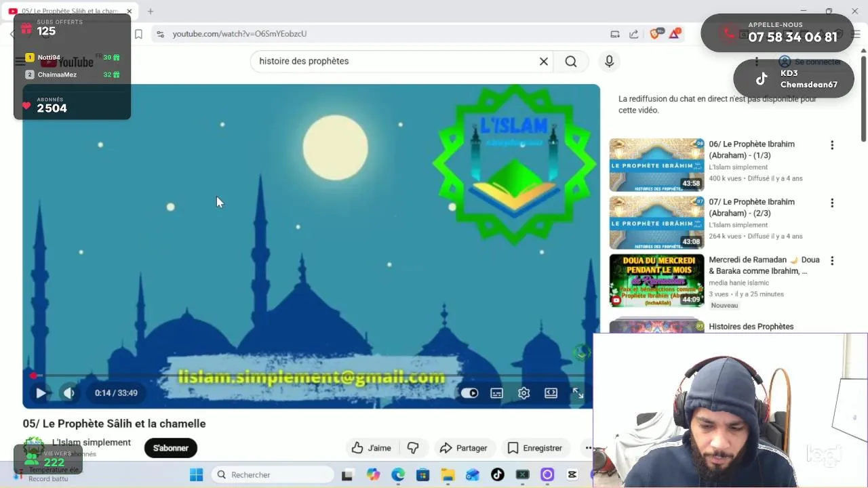Close the "05/ Le Prophète Sâlih" tab
The image size is (868, 488).
(129, 12)
